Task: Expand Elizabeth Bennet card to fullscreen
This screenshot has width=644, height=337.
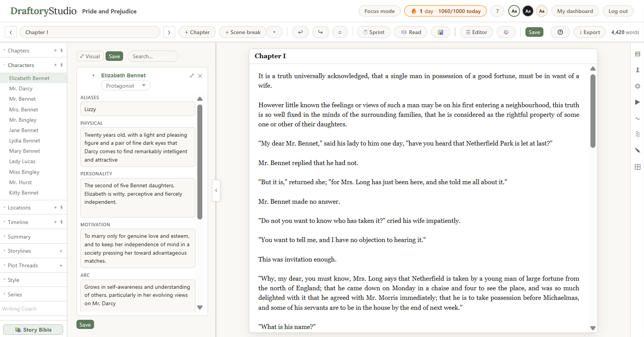Action: [x=192, y=76]
